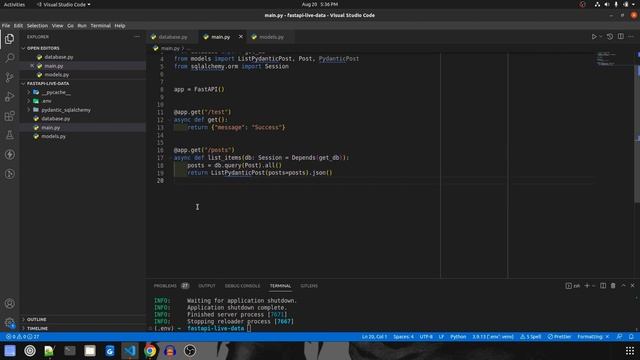This screenshot has height=360, width=640.
Task: Click Python interpreter 3.9.13 status item
Action: pyautogui.click(x=493, y=337)
